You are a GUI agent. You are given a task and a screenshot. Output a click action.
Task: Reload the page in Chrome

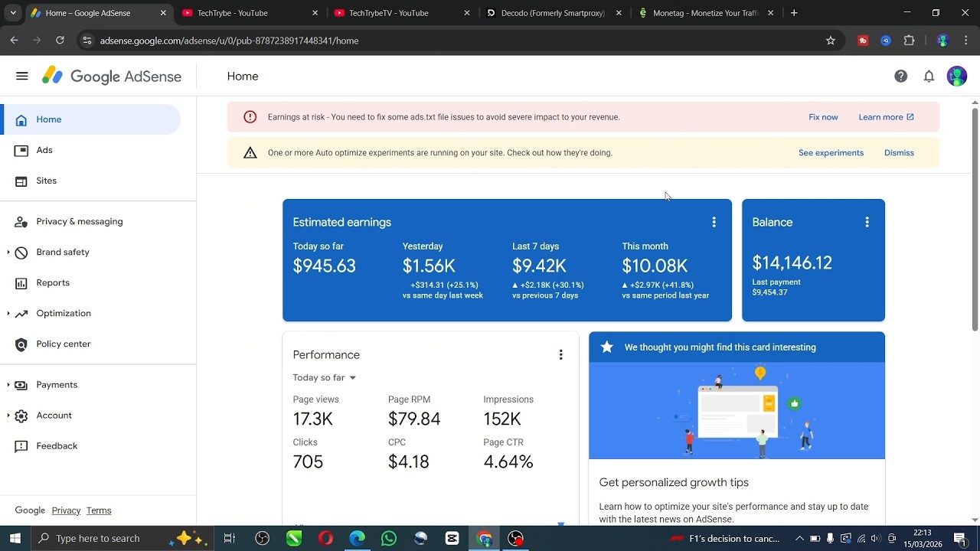click(60, 41)
